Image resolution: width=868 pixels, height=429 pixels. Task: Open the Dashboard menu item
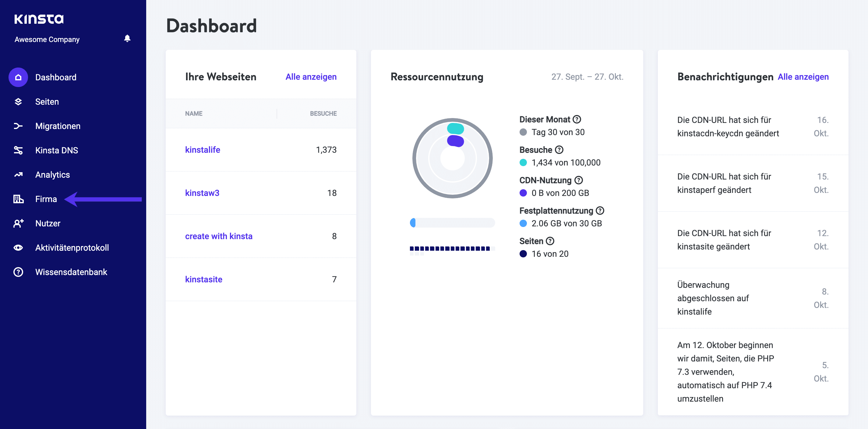pyautogui.click(x=56, y=77)
